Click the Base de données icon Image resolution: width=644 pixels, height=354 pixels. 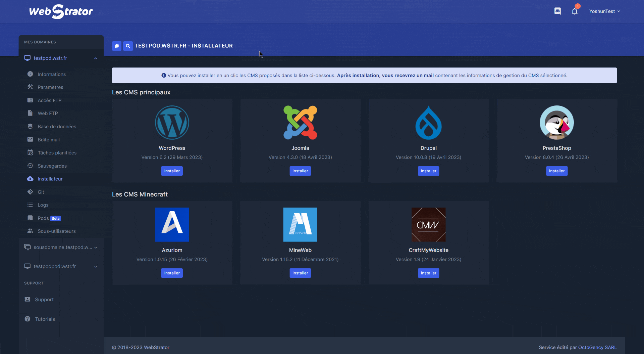click(30, 126)
